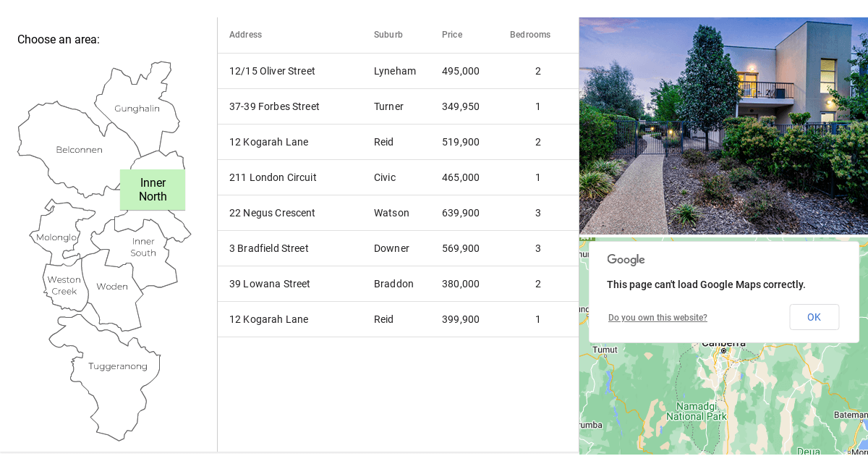
Task: Select Gunghalin region on the map
Action: pos(137,109)
